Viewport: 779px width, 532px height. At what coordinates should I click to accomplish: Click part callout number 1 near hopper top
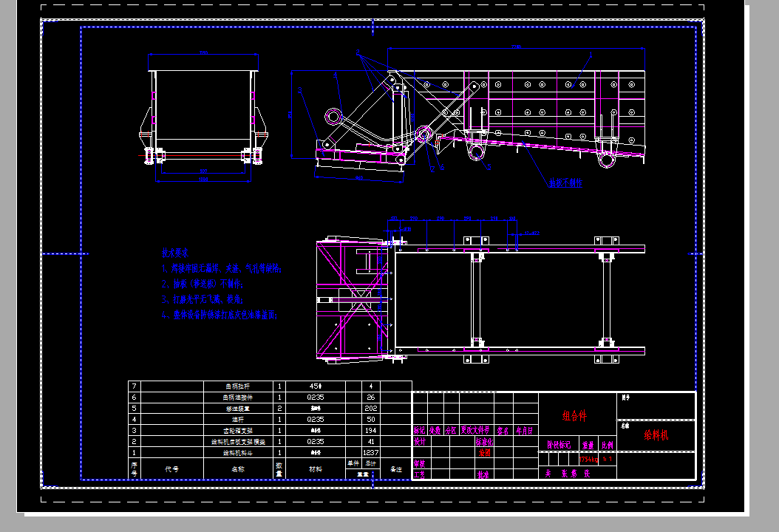(591, 55)
